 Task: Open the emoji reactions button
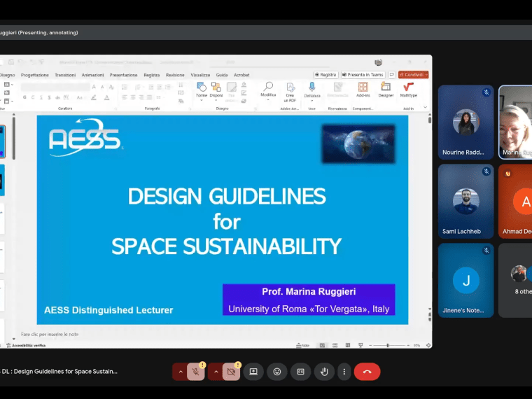277,372
